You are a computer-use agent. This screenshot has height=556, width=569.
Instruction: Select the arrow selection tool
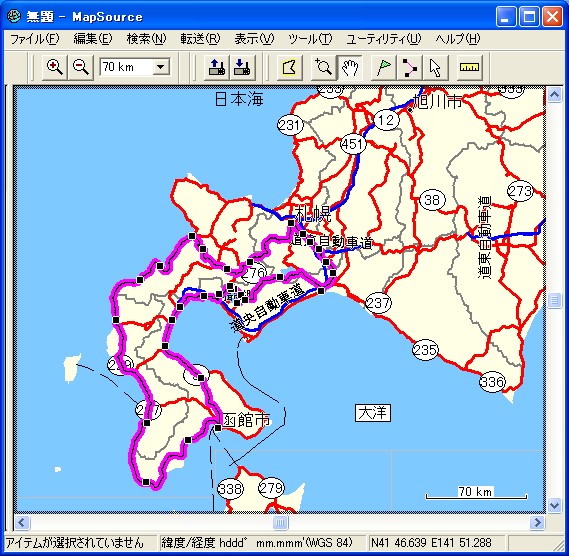[x=435, y=68]
